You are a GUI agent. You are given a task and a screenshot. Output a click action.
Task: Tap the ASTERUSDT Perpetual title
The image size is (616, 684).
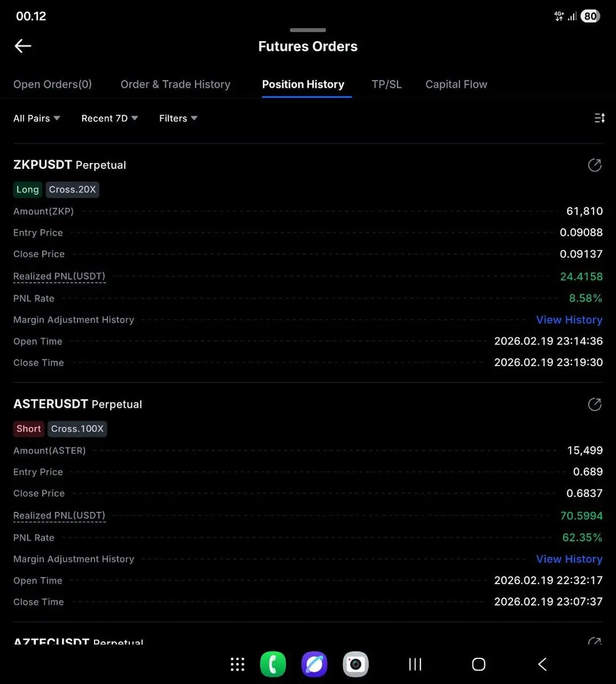77,404
